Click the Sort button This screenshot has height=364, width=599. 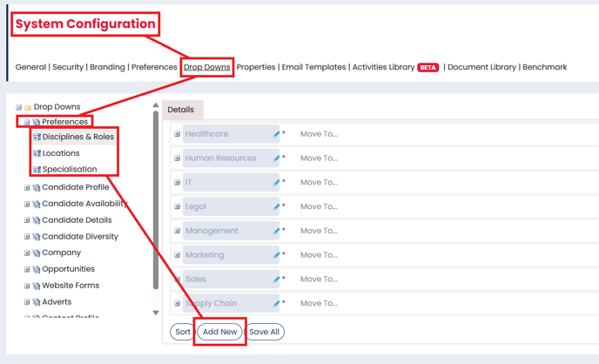tap(183, 332)
